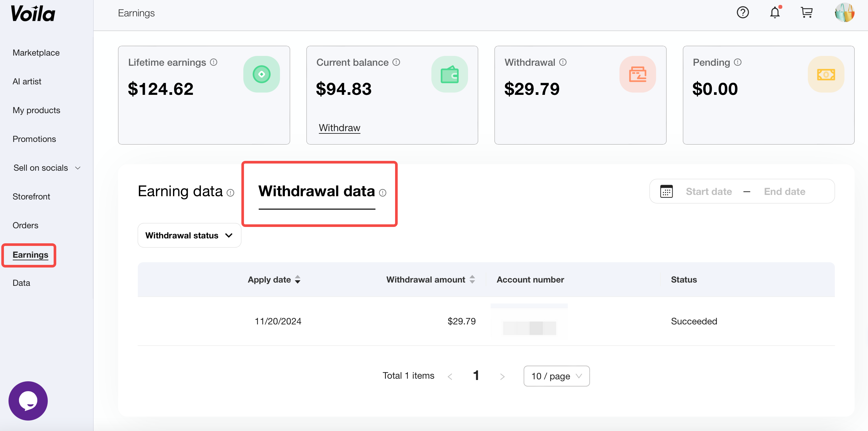Expand the Withdrawal status dropdown
868x431 pixels.
189,235
